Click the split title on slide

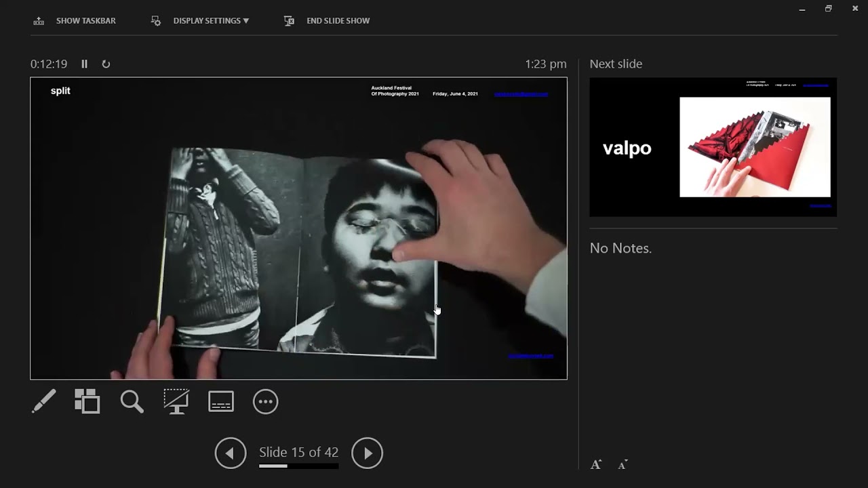(x=60, y=91)
